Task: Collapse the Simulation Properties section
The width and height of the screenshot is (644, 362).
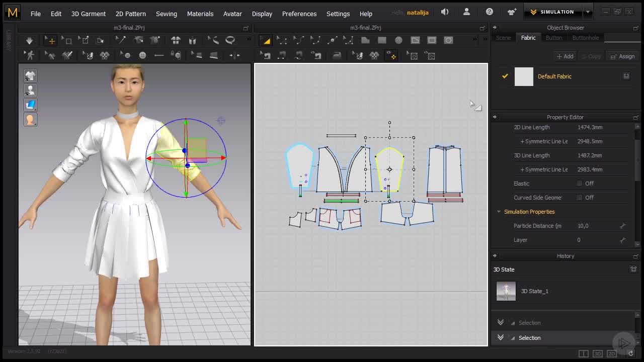Action: 499,212
